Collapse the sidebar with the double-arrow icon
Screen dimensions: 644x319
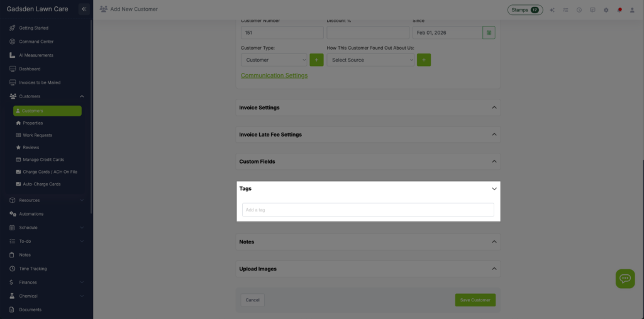click(x=84, y=9)
